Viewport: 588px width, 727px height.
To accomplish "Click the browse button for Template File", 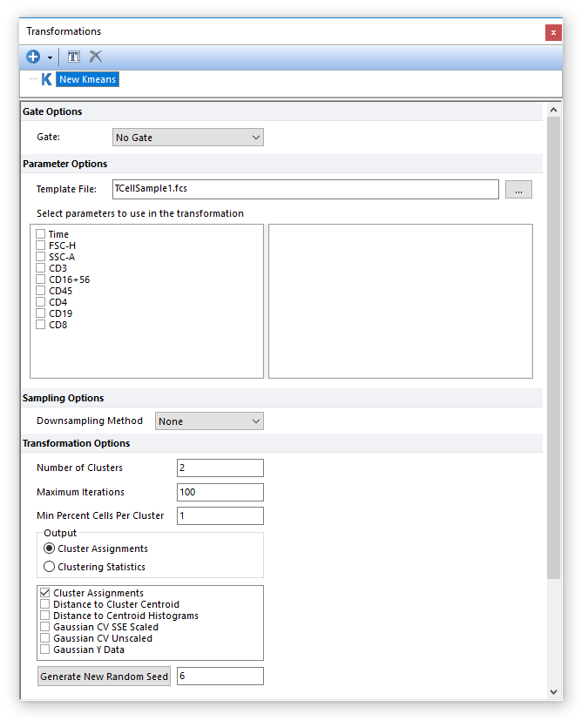I will pos(518,190).
